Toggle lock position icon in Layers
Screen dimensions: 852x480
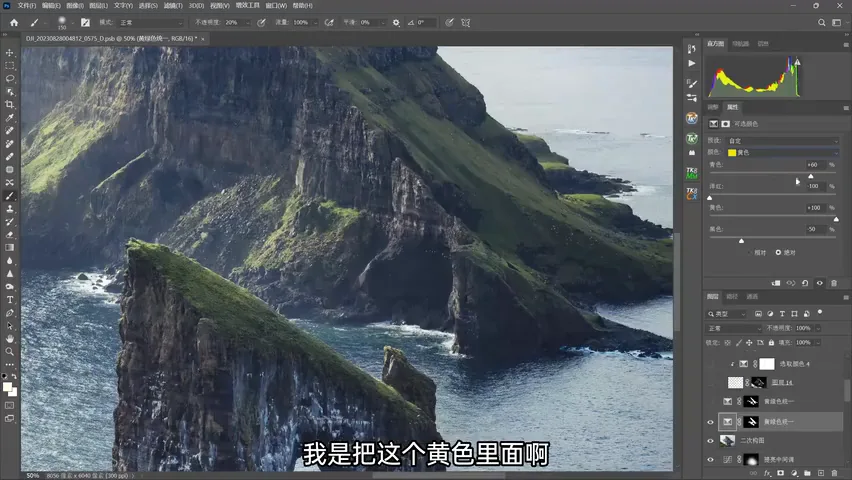(749, 342)
